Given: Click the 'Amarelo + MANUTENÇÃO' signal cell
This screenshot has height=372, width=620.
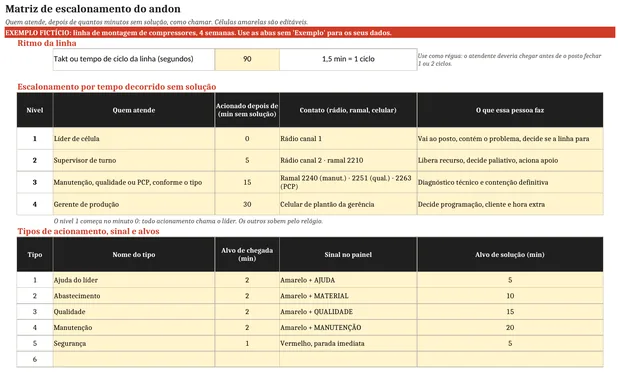Looking at the screenshot, I should [x=348, y=327].
